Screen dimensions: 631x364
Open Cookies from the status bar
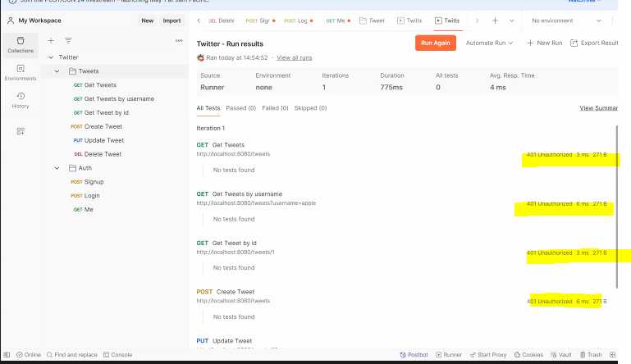[x=528, y=355]
